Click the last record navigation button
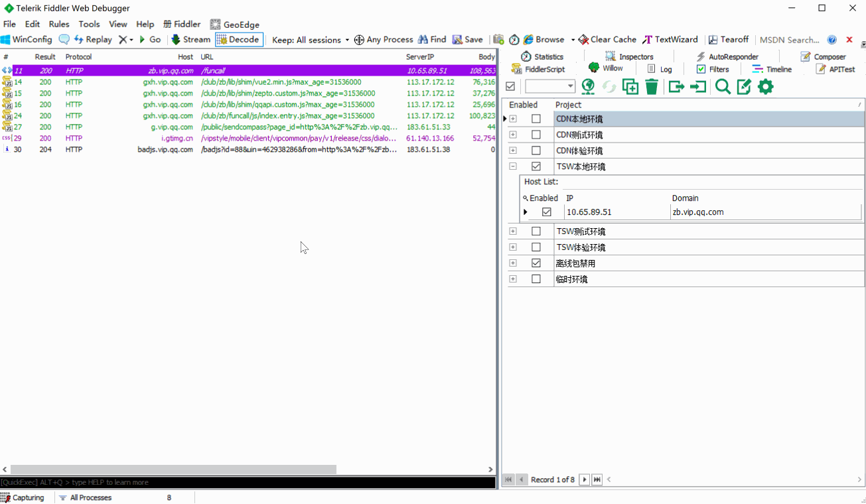This screenshot has width=866, height=504. 597,479
